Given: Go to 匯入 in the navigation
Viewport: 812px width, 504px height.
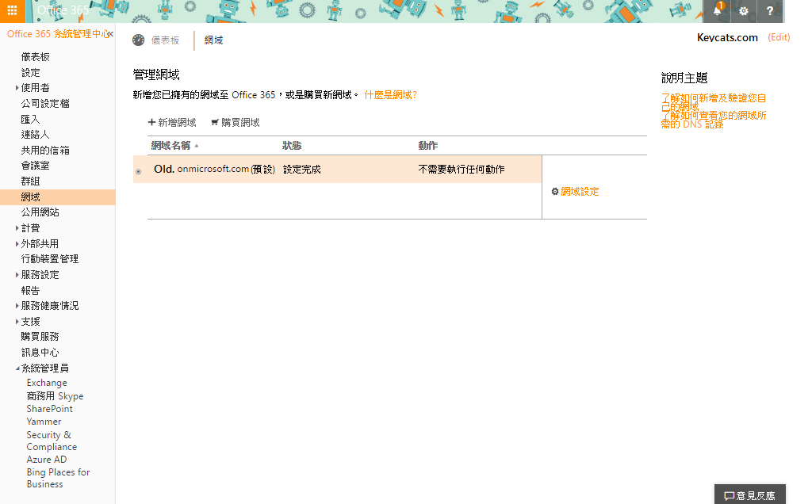Looking at the screenshot, I should tap(30, 119).
